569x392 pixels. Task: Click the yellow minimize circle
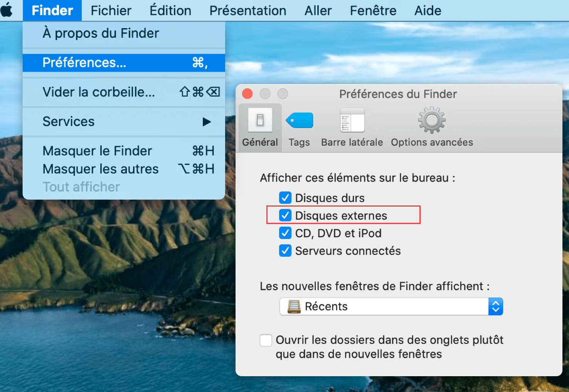(265, 94)
